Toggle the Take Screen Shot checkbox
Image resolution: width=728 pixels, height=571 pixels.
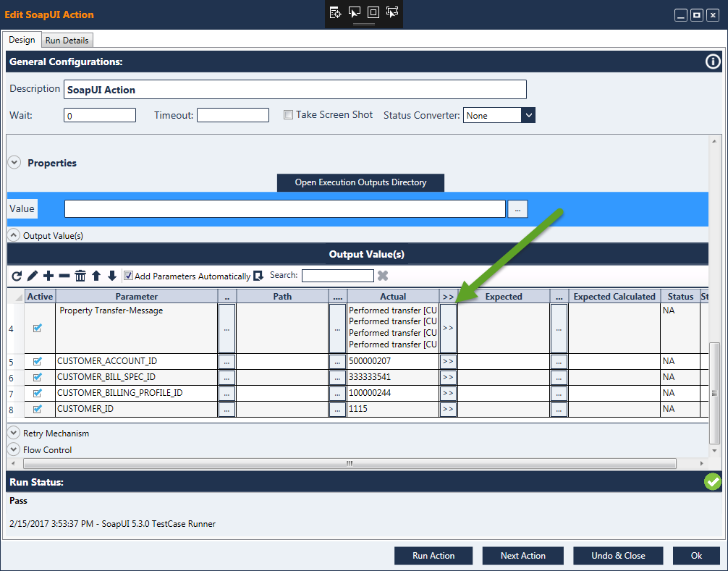(288, 114)
